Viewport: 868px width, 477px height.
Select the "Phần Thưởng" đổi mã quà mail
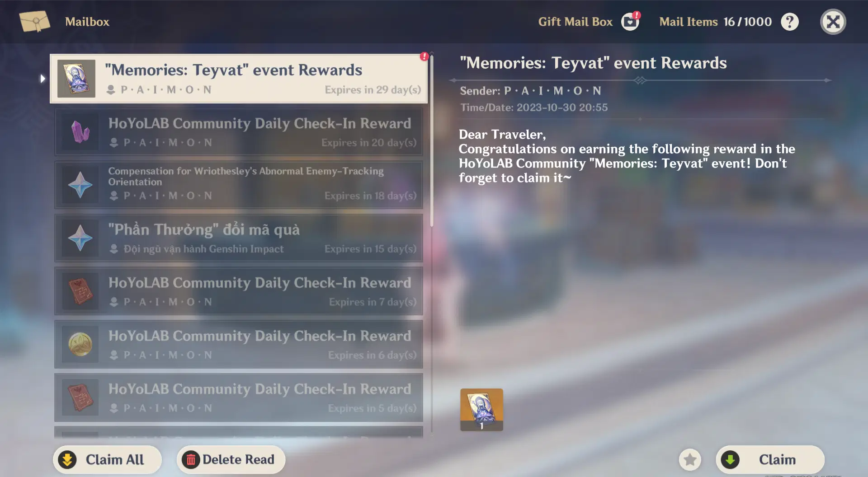point(238,238)
